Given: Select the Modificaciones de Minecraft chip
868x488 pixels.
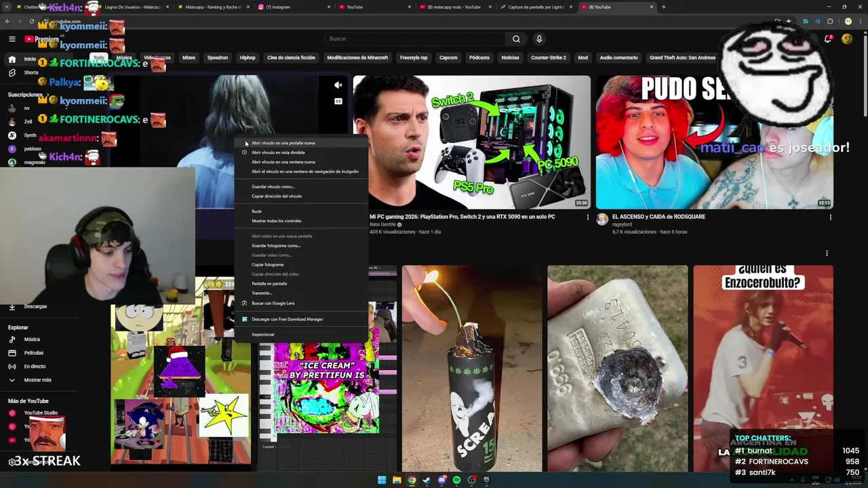Looking at the screenshot, I should 357,58.
